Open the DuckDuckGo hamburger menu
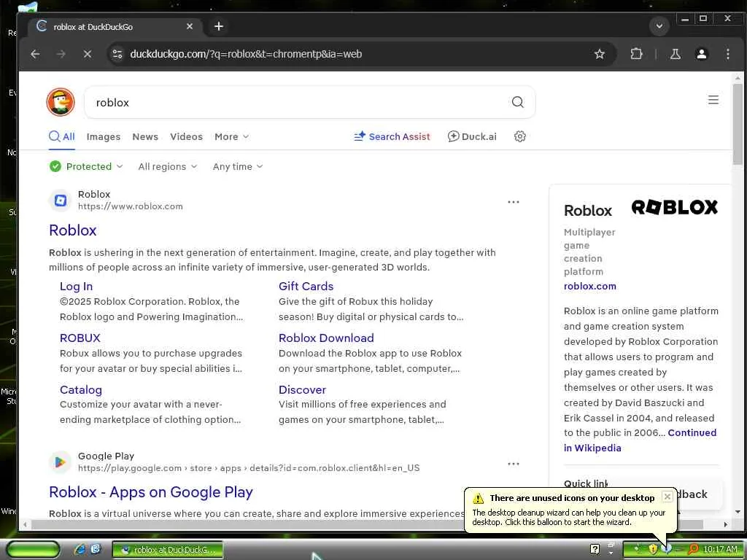Image resolution: width=747 pixels, height=560 pixels. [x=713, y=100]
